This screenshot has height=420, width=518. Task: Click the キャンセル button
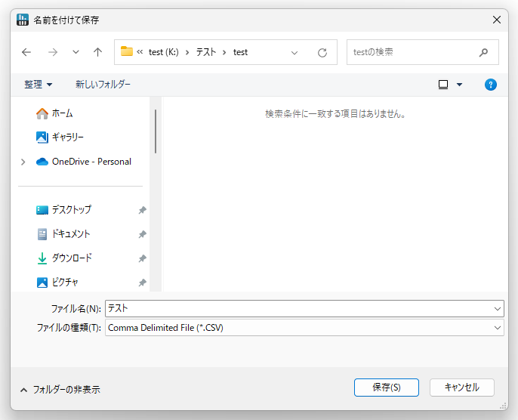pos(462,388)
